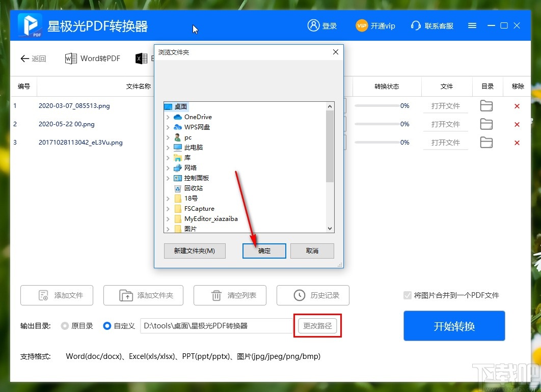The height and width of the screenshot is (392, 541).
Task: Check the 将图片合并到一个PDF文件 checkbox
Action: point(408,295)
